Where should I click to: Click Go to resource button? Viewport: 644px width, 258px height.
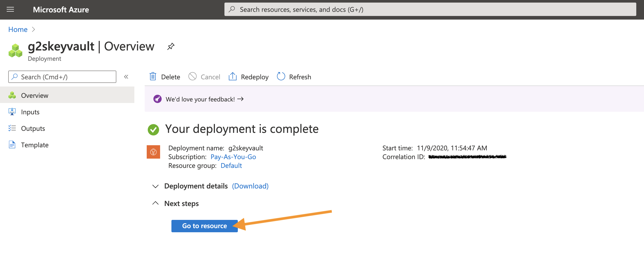tap(205, 226)
